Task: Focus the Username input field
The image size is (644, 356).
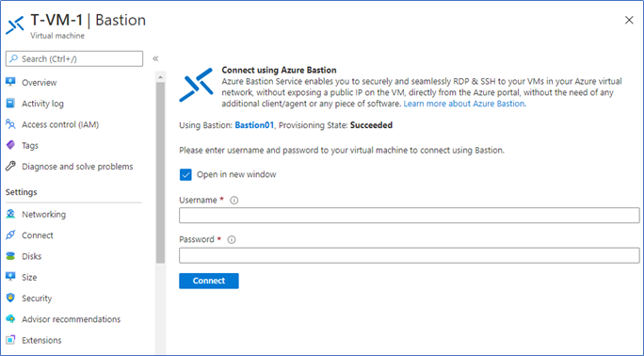Action: (x=409, y=216)
